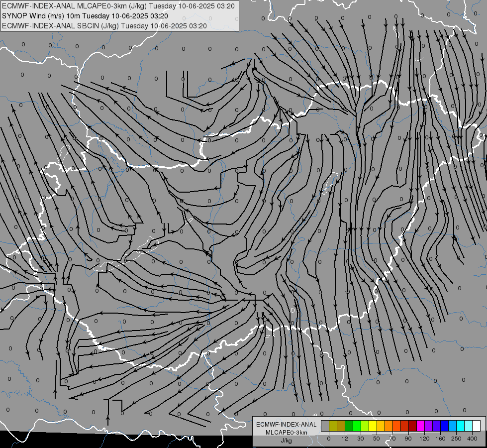487x448 pixels.
Task: Click the legend value 250
Action: click(456, 439)
